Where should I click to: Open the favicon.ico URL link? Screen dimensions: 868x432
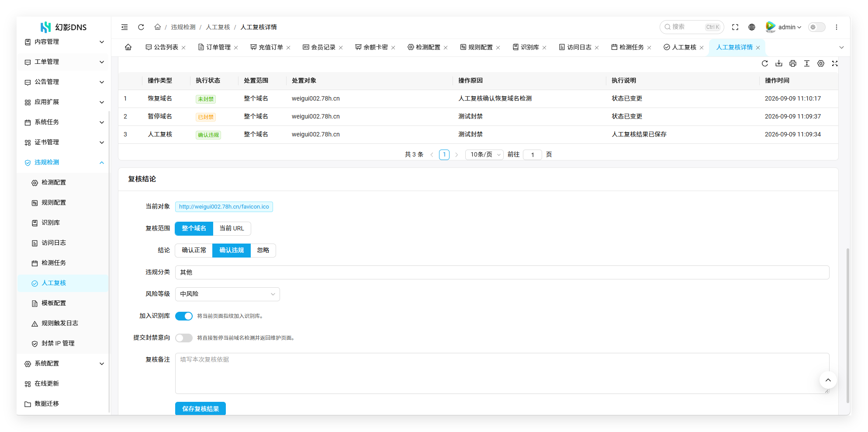pyautogui.click(x=224, y=207)
